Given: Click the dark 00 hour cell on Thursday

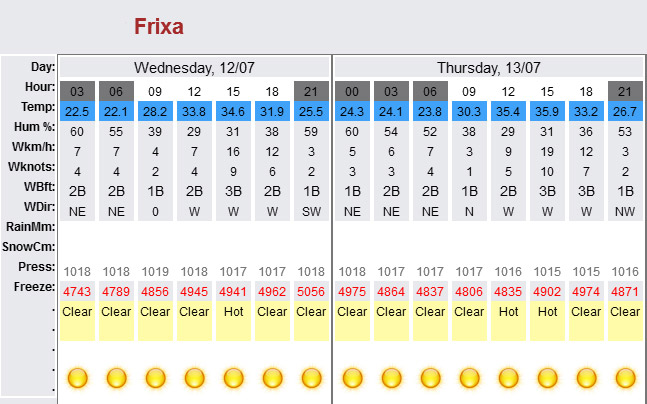Looking at the screenshot, I should coord(352,91).
